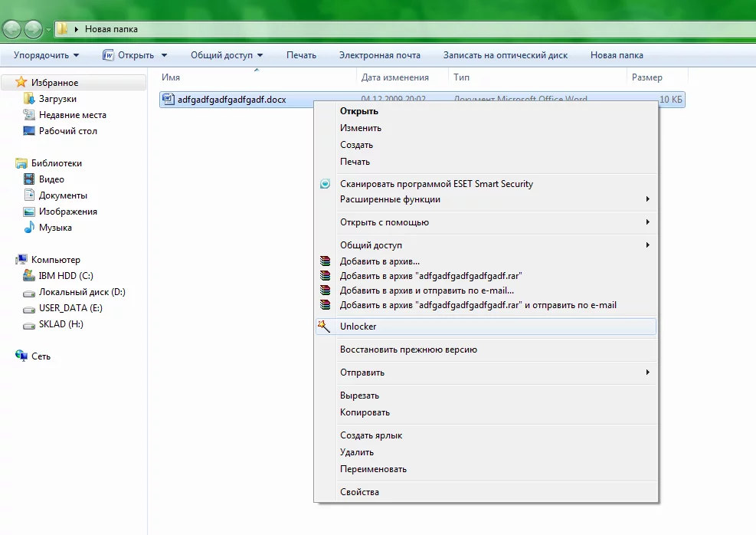Open IBM HDD (C:) drive
The height and width of the screenshot is (535, 756).
[x=66, y=276]
